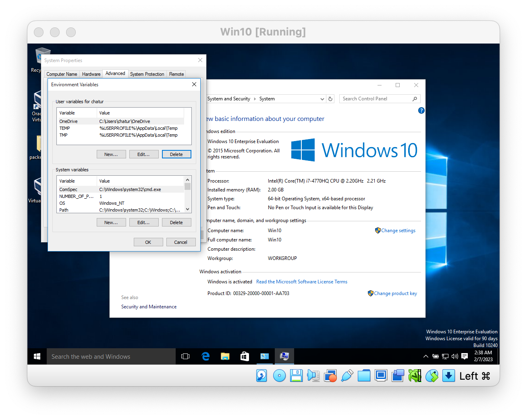Expand breadcrumb arrow after System and Security
The image size is (527, 420).
[255, 99]
